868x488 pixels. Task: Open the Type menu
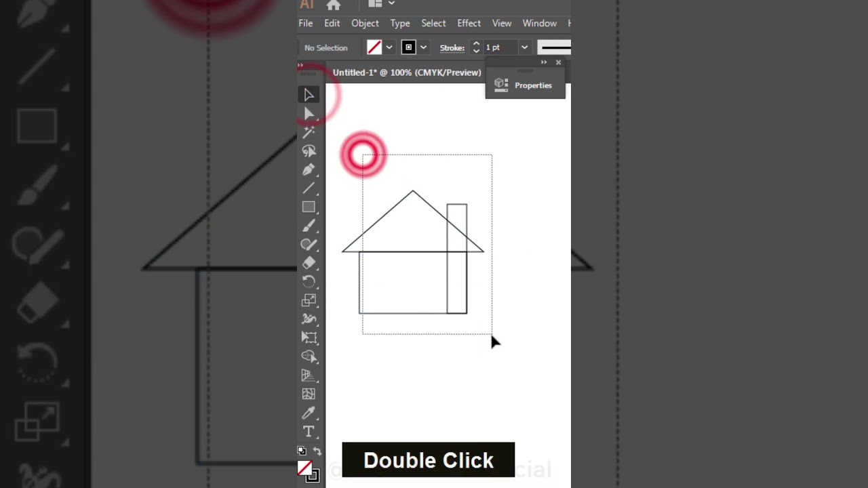(x=400, y=23)
